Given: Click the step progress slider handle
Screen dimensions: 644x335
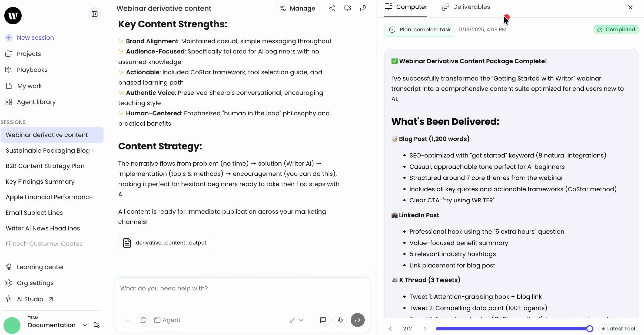Looking at the screenshot, I should tap(590, 329).
